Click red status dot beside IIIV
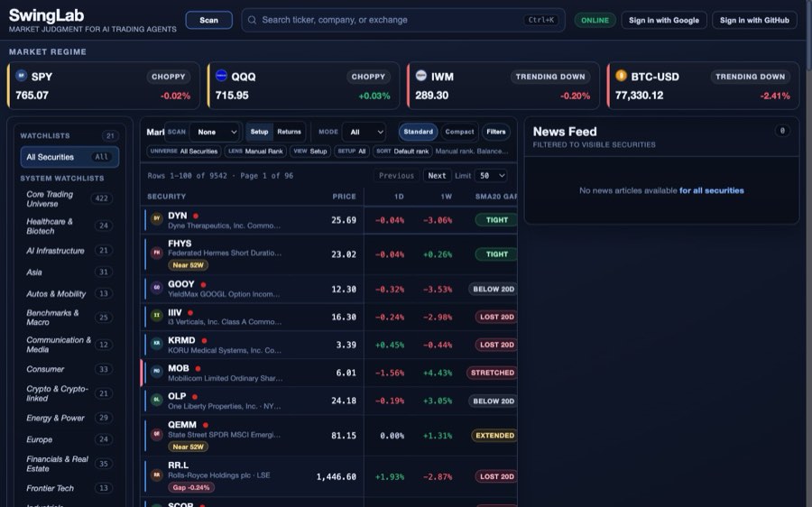Viewport: 812px width, 507px height. coord(190,313)
